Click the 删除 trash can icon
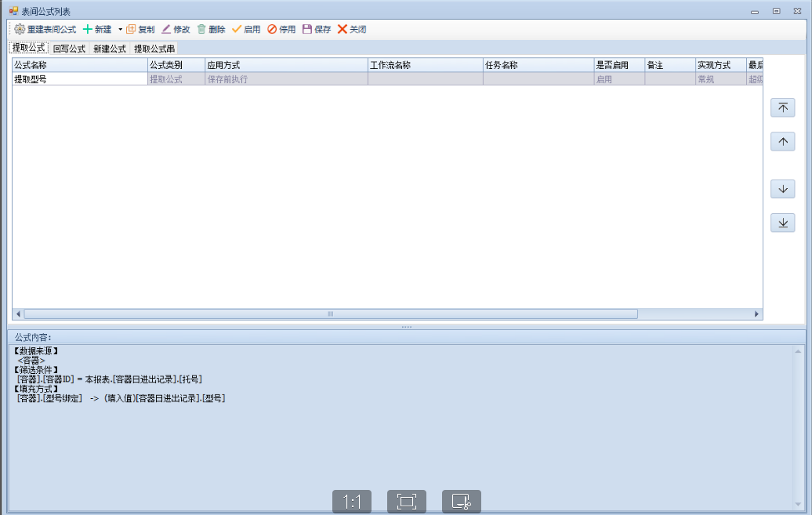The width and height of the screenshot is (812, 515). coord(201,29)
